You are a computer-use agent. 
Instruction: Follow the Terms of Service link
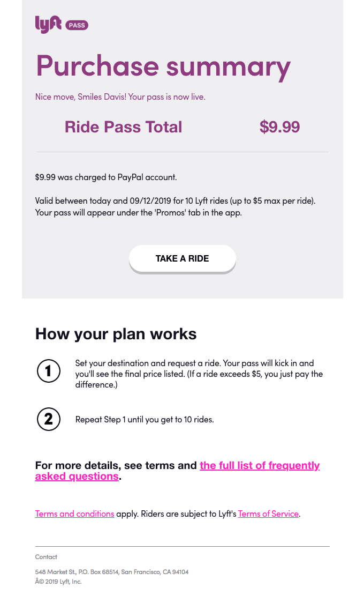(x=268, y=514)
